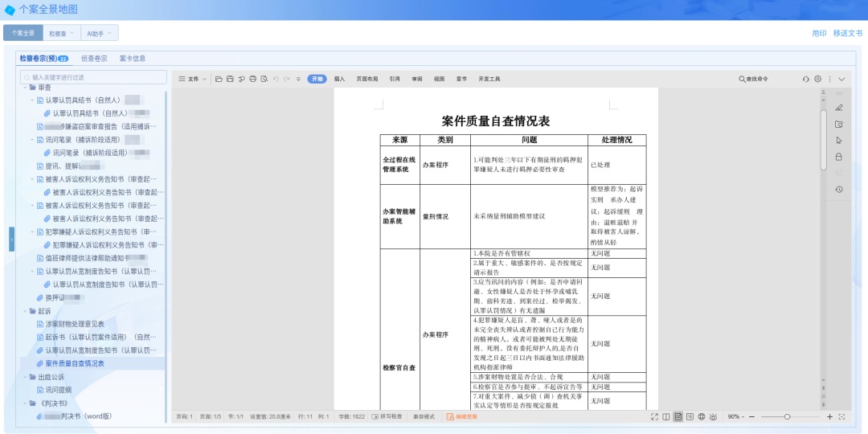Open the 引用 ribbon tab
Viewport: 868px width, 434px height.
pos(395,79)
